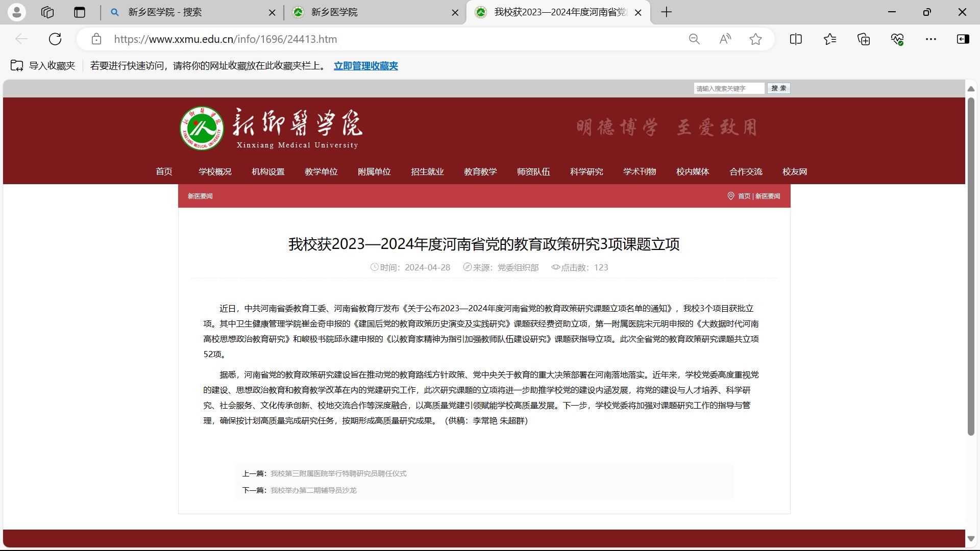Open the 科学研究 navigation menu item
The width and height of the screenshot is (980, 551).
586,172
